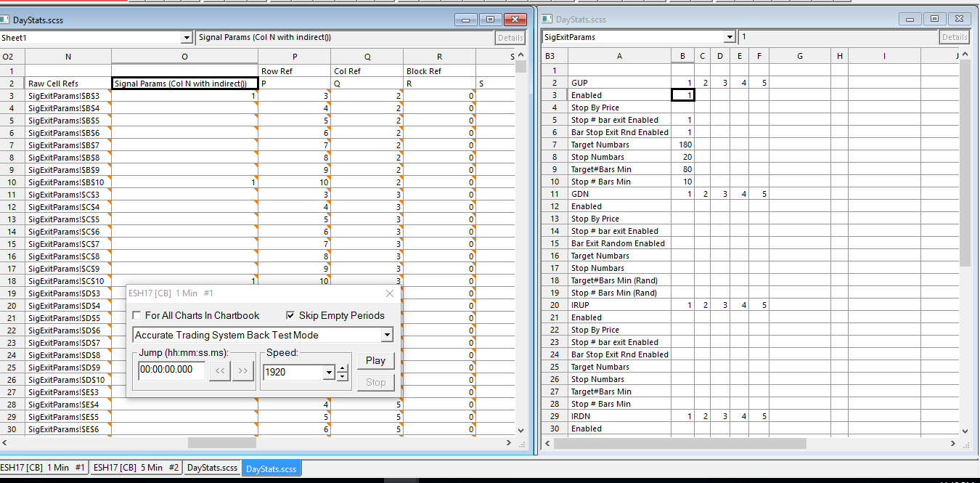Decrease replay speed with the down spinner arrow
This screenshot has height=483, width=980.
click(x=343, y=376)
